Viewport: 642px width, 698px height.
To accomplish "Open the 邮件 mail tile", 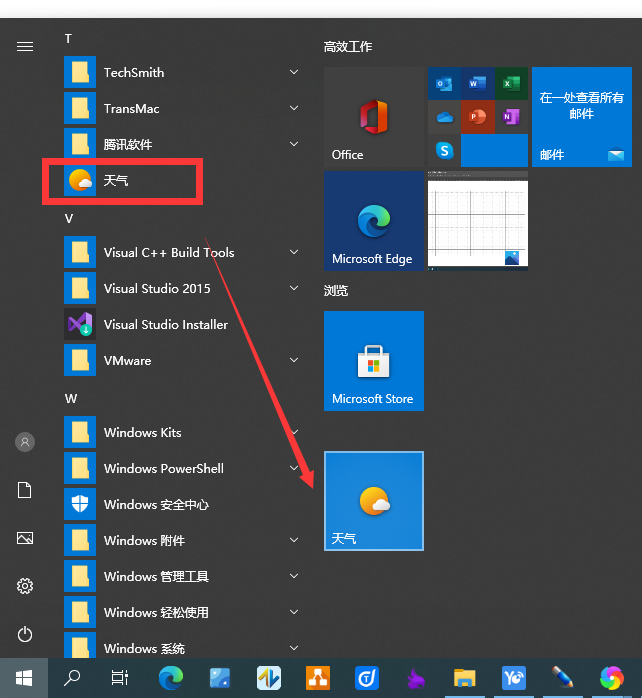I will pyautogui.click(x=581, y=117).
